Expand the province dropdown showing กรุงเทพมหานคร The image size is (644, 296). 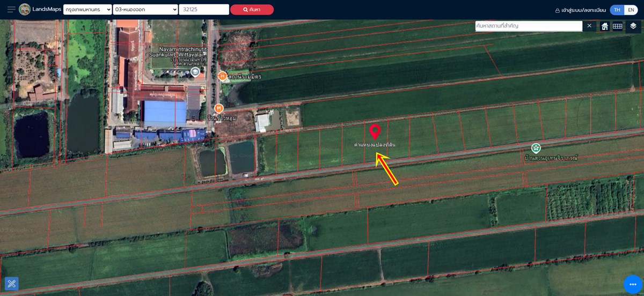pyautogui.click(x=87, y=10)
